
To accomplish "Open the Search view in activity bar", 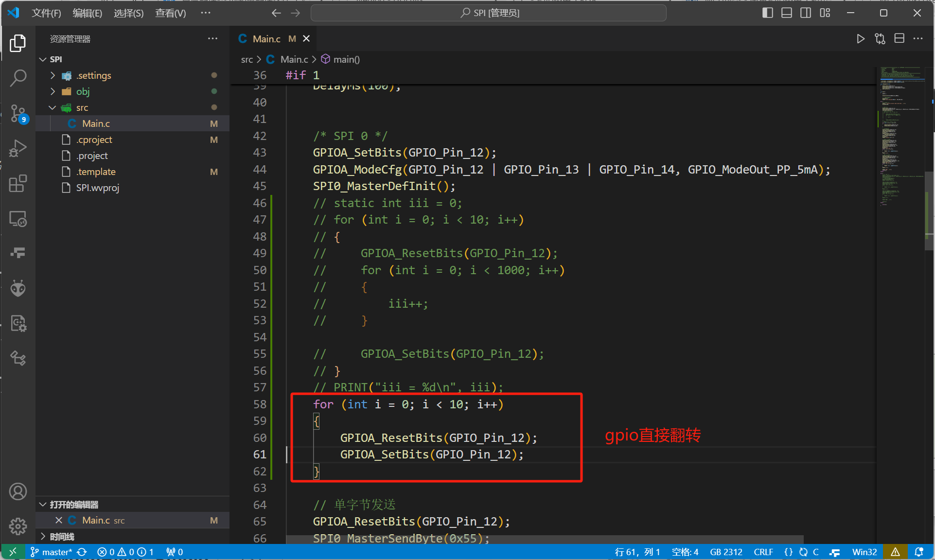I will tap(18, 78).
